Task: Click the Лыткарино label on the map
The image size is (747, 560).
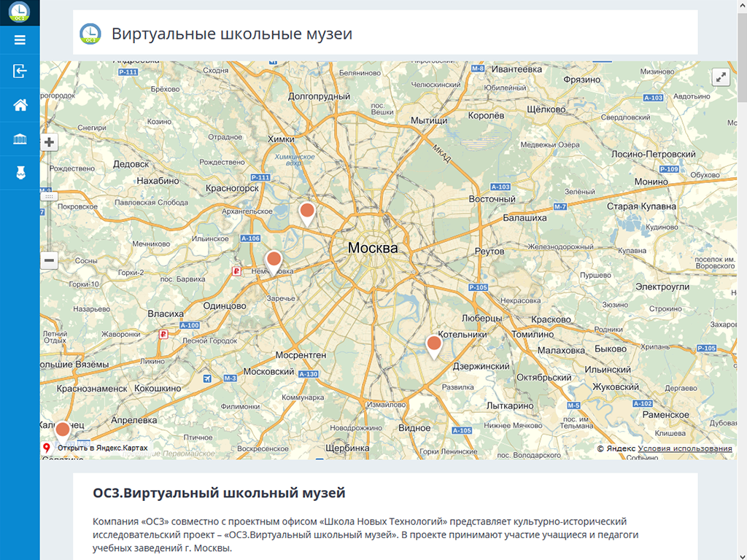Action: [510, 405]
